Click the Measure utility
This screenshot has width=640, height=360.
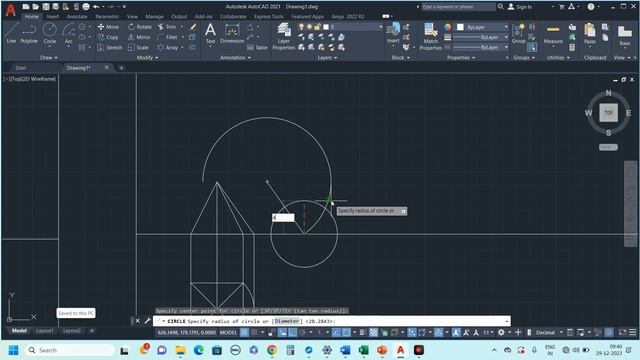coord(553,33)
